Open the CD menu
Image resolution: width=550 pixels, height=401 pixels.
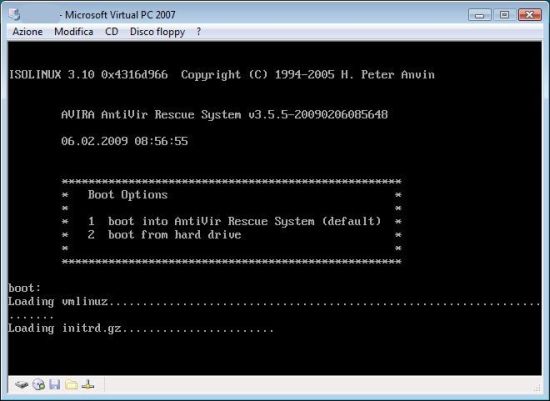point(112,32)
